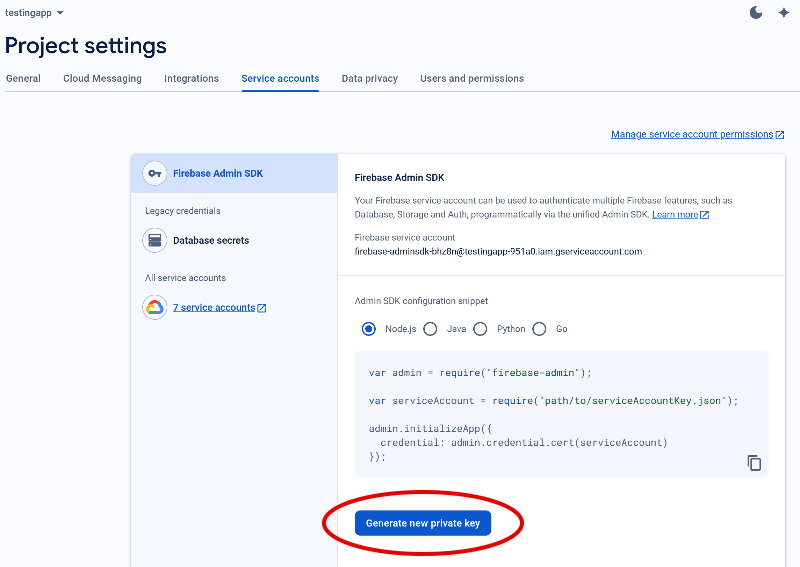Open the testingapp project dropdown
The width and height of the screenshot is (800, 567).
(34, 13)
